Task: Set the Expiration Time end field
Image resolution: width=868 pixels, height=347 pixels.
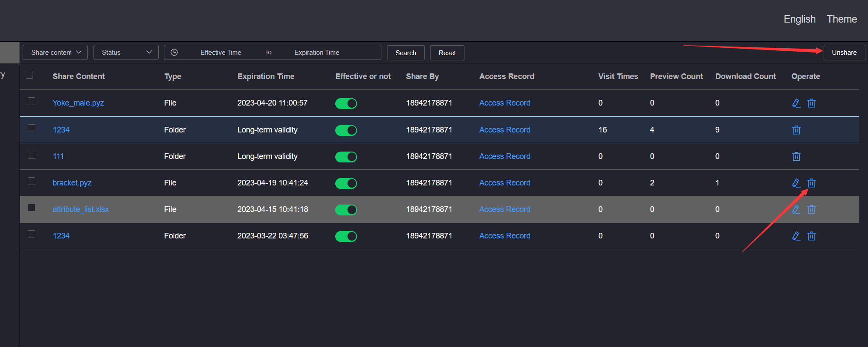Action: pyautogui.click(x=317, y=52)
